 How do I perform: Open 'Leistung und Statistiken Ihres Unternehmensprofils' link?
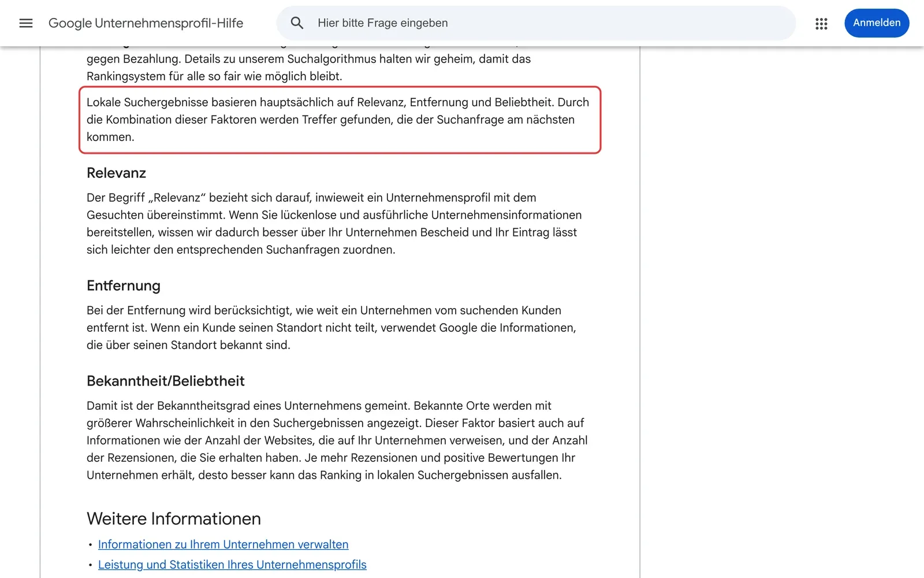click(232, 565)
